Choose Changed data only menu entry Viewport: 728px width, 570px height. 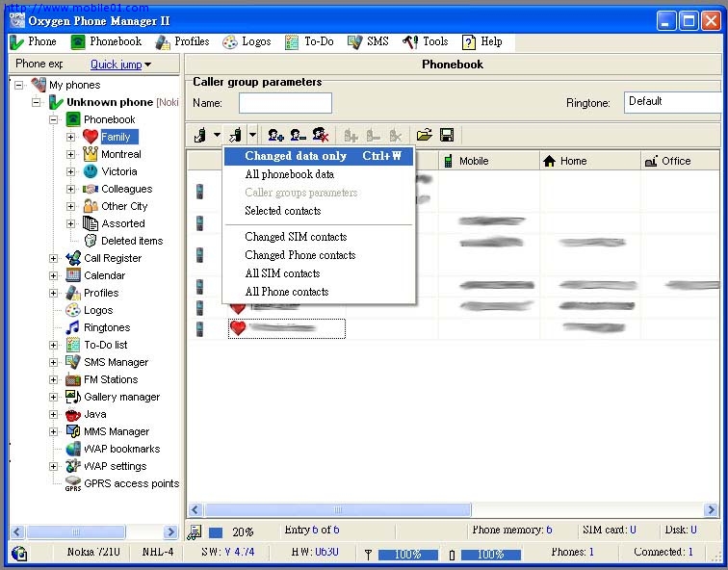tap(319, 156)
